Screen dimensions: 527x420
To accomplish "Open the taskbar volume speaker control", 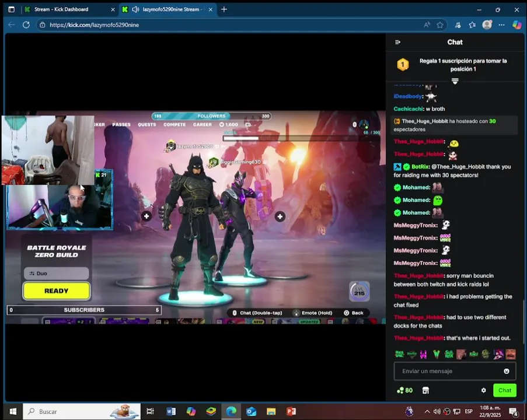I will (437, 411).
